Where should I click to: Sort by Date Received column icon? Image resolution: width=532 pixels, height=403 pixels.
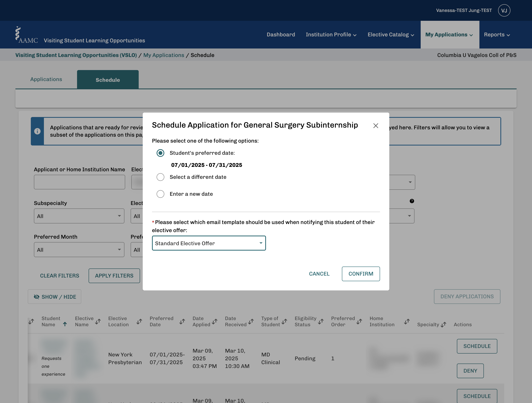pos(251,322)
